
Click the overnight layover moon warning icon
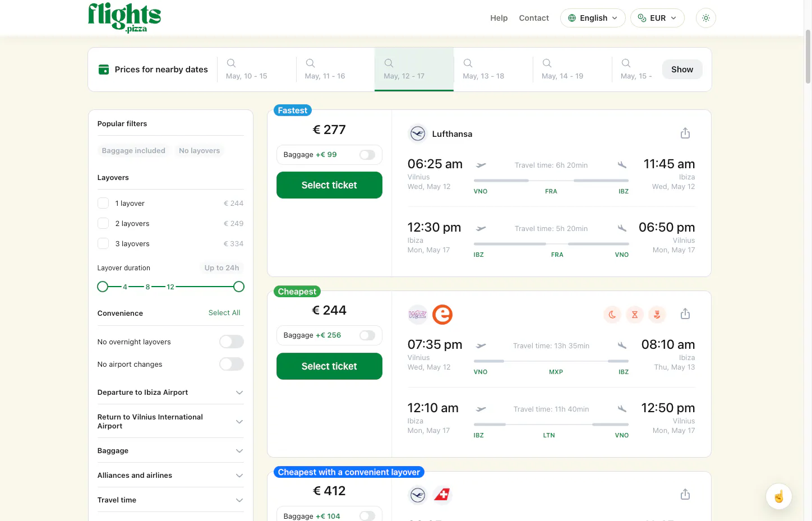(612, 315)
